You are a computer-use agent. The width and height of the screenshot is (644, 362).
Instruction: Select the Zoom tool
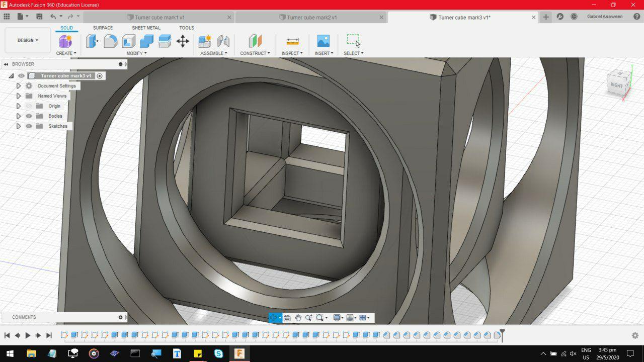[308, 318]
